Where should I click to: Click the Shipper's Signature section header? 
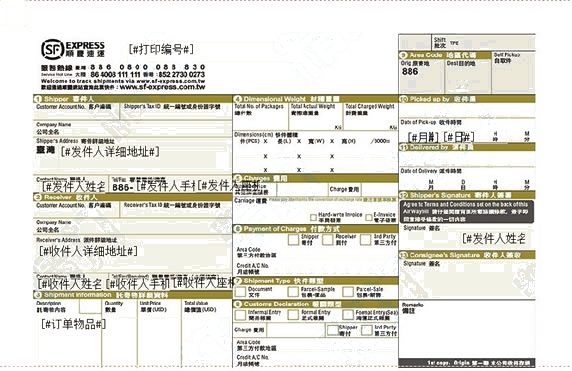[467, 195]
